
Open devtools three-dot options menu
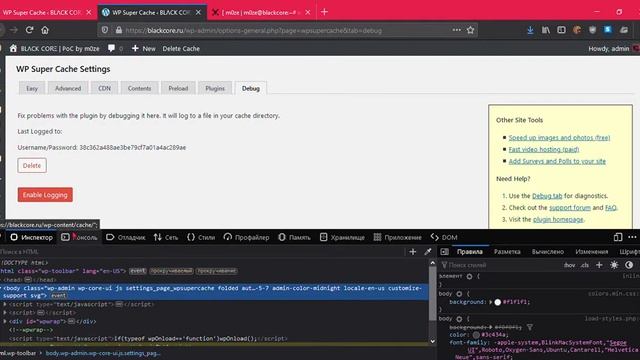coord(632,237)
